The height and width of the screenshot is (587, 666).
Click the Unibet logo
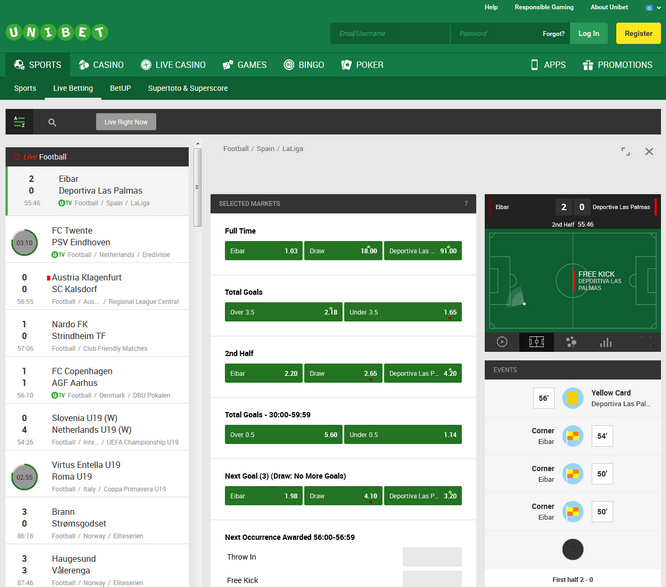57,32
